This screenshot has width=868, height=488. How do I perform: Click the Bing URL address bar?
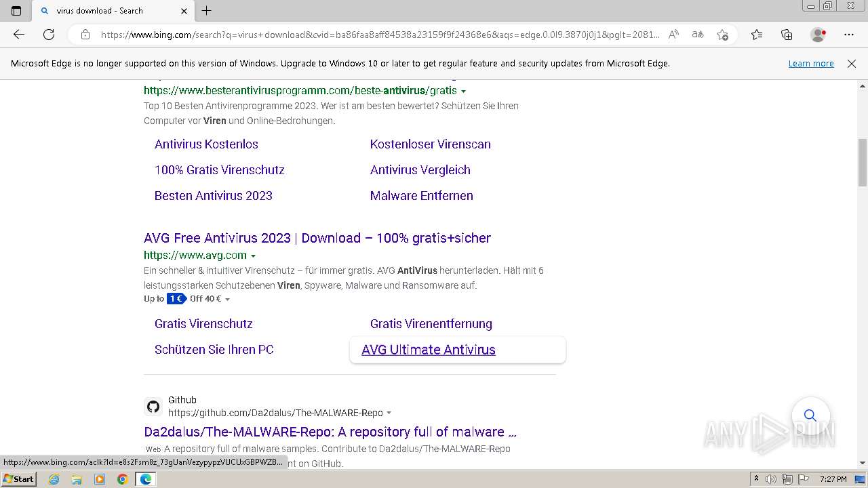click(x=380, y=35)
